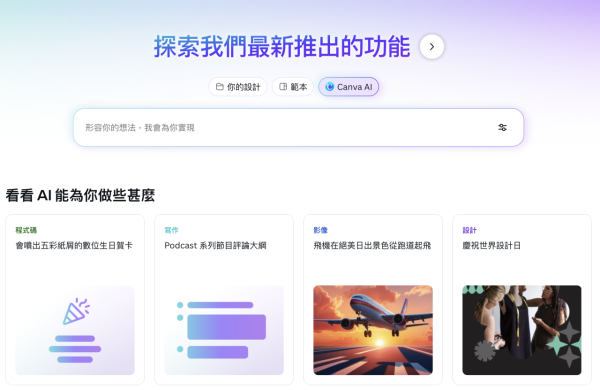The image size is (600, 390).
Task: Select the 你的設計 tab
Action: click(238, 87)
